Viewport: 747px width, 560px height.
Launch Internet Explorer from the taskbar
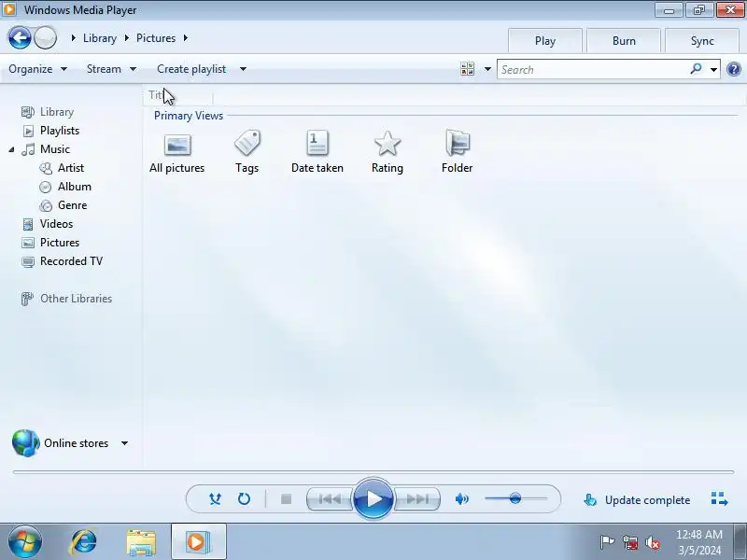[x=84, y=541]
